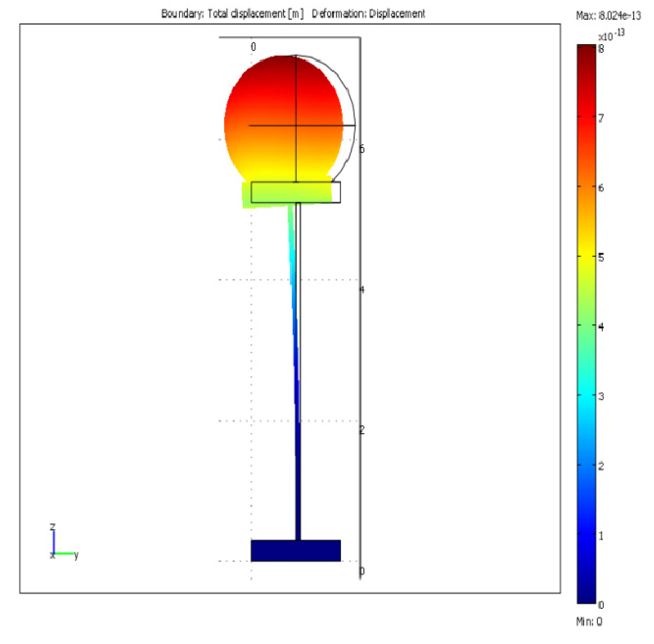Click the x10^-13 scale exponent label
The width and height of the screenshot is (654, 644).
tap(611, 35)
